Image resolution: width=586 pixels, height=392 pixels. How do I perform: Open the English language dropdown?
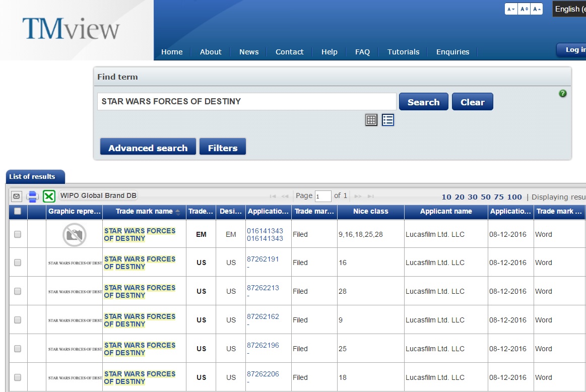[x=569, y=9]
